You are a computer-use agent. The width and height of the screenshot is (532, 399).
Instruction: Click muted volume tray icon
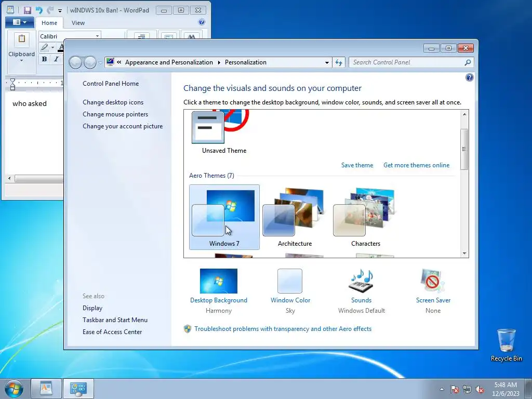coord(480,389)
